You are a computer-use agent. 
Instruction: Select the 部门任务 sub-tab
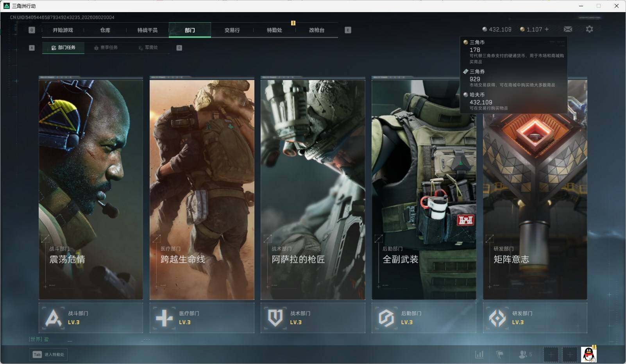63,48
